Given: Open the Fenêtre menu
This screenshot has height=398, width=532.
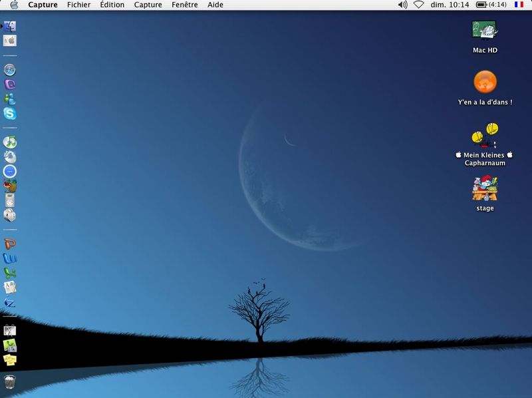Looking at the screenshot, I should pos(185,5).
